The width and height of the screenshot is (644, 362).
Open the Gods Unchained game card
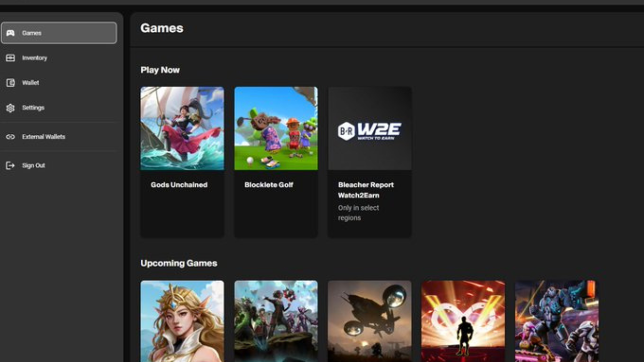click(182, 161)
